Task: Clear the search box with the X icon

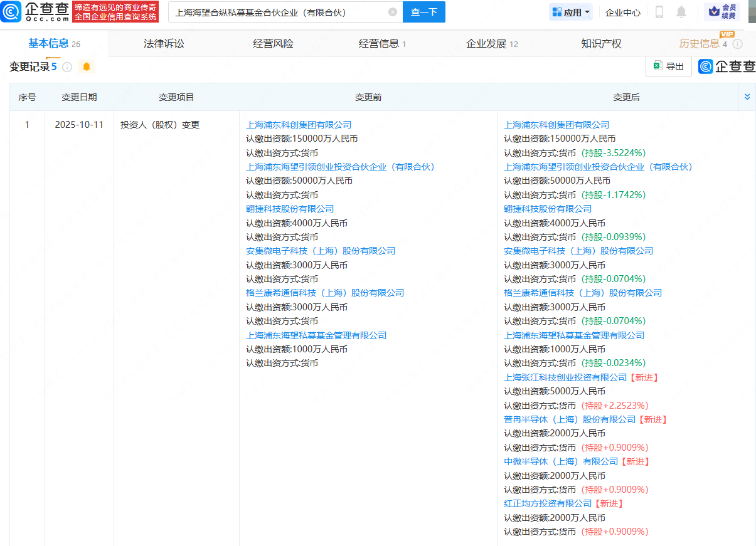Action: tap(393, 12)
